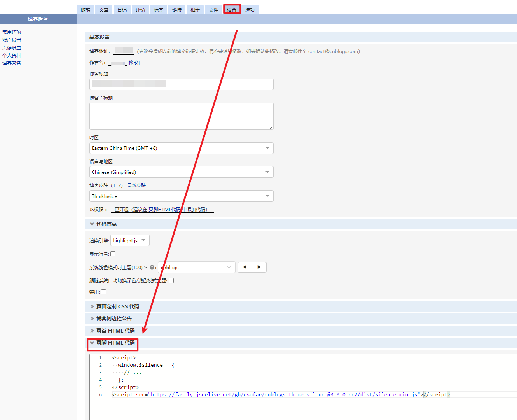This screenshot has height=420, width=517.
Task: Click the resize handle of 博客子标题 textarea
Action: click(271, 128)
